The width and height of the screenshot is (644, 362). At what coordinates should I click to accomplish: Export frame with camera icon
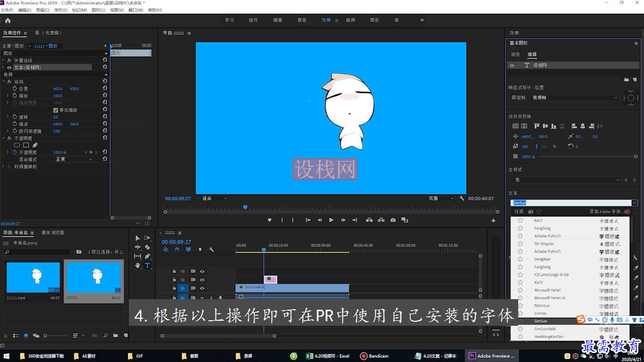point(393,220)
